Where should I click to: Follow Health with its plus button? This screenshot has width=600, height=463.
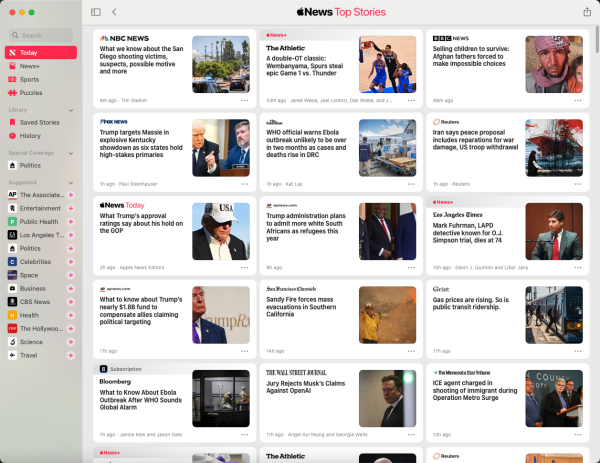tap(71, 315)
